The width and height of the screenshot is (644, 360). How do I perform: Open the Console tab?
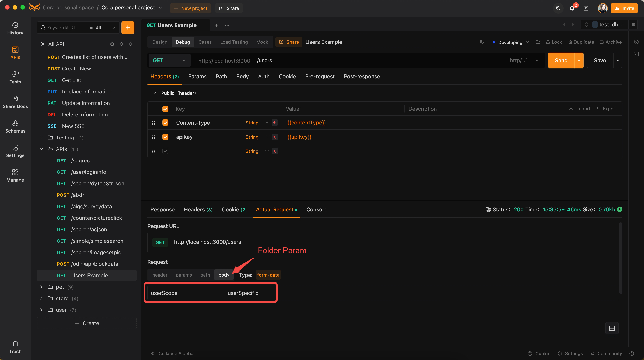pyautogui.click(x=316, y=209)
